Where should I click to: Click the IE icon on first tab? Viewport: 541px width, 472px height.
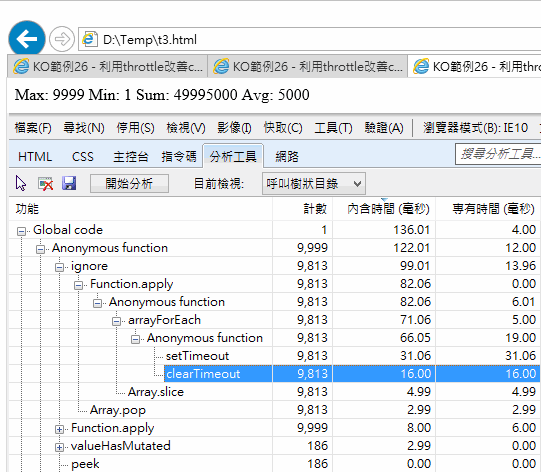point(21,66)
